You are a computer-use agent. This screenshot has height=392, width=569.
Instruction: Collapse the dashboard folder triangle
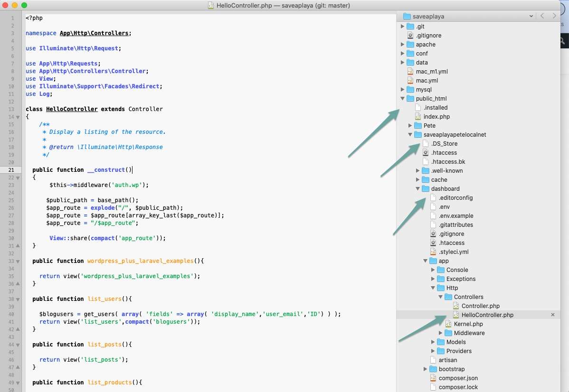(418, 189)
